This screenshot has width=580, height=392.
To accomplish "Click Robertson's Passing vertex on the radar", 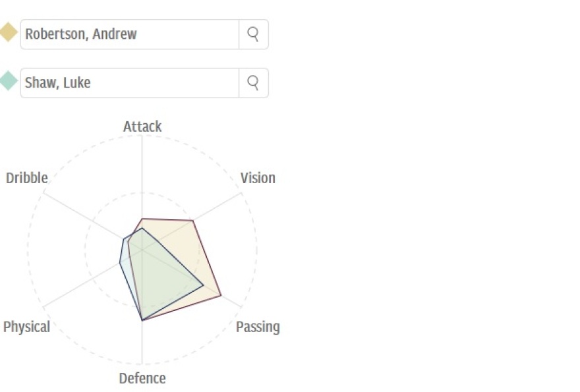I will (221, 295).
